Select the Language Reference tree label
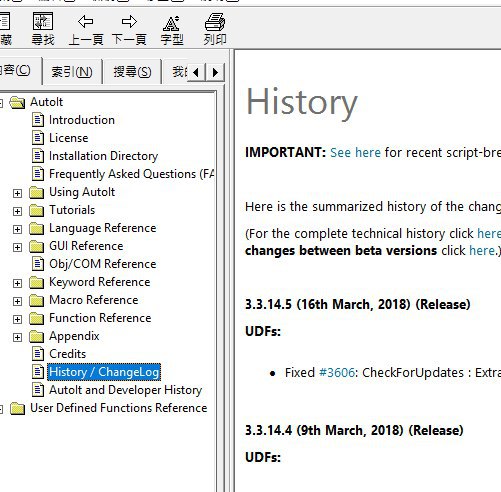 coord(103,228)
